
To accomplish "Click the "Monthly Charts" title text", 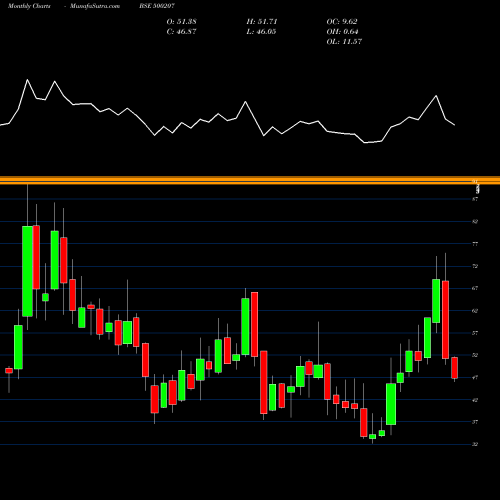I will [29, 6].
